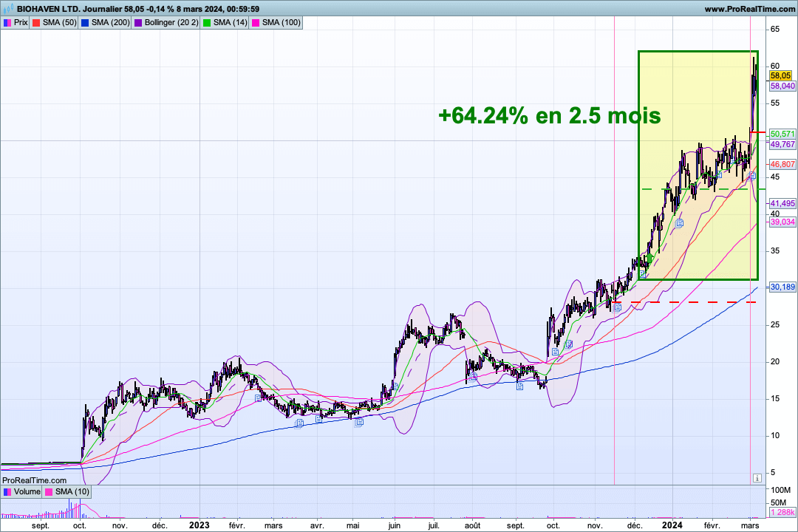Open the document icon below August 2023 candles
Viewport: 798px width, 532px height.
(x=473, y=377)
